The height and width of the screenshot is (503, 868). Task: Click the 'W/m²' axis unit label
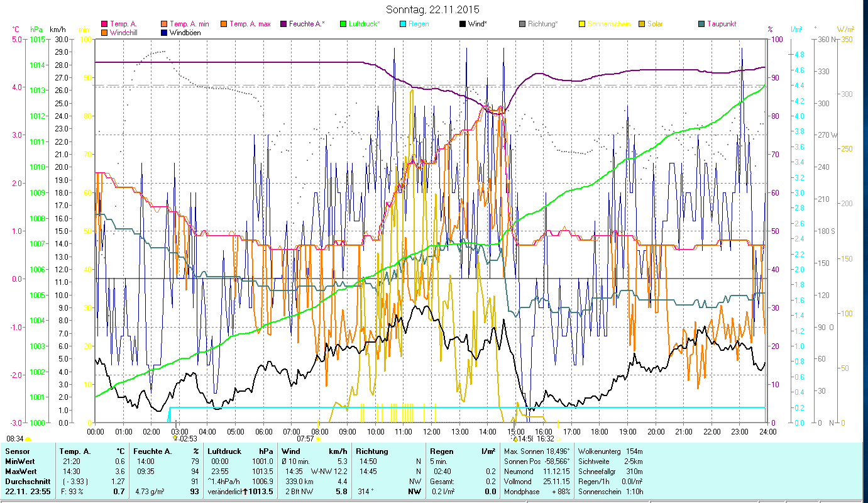click(x=846, y=30)
